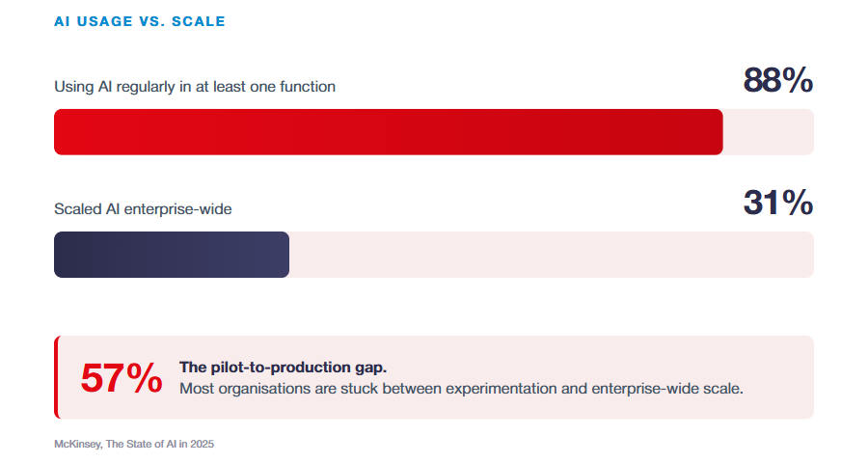The width and height of the screenshot is (868, 463).
Task: Select the large 31% figure
Action: 777,203
